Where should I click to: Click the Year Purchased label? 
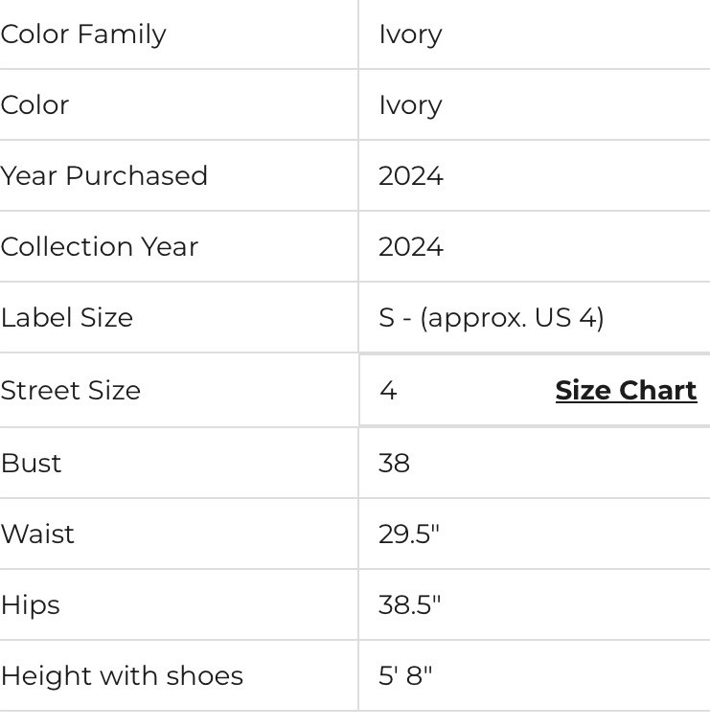coord(104,175)
